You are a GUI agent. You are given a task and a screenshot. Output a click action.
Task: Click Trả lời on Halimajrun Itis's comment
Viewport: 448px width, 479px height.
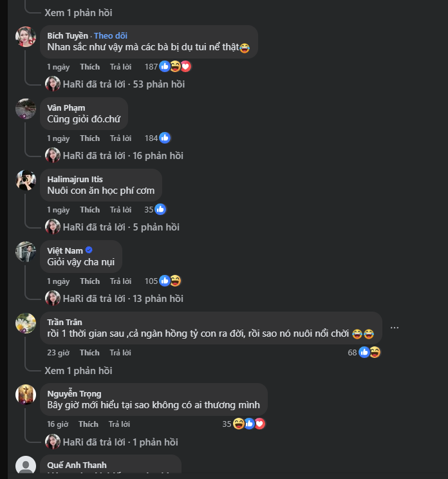point(120,209)
